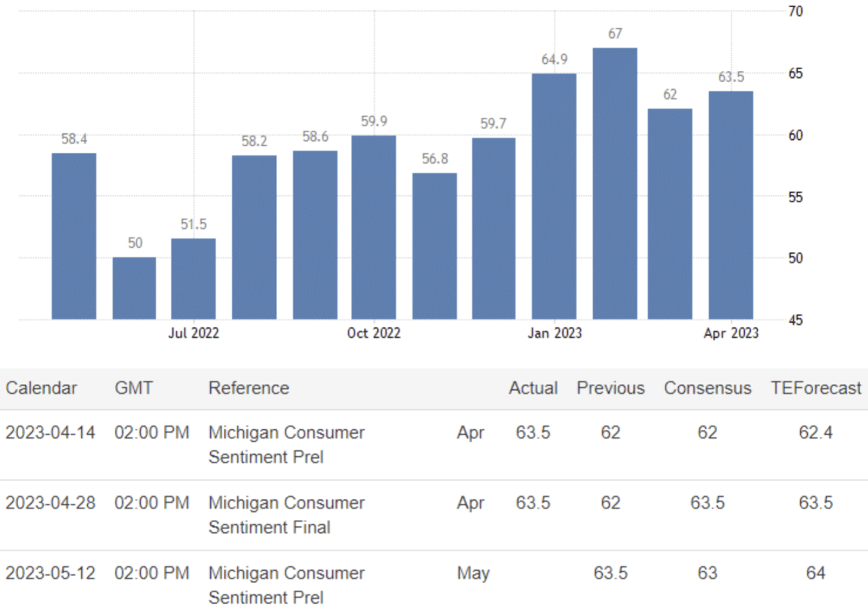Screen dimensions: 868x616
Task: Click the Consensus column header
Action: pos(707,388)
